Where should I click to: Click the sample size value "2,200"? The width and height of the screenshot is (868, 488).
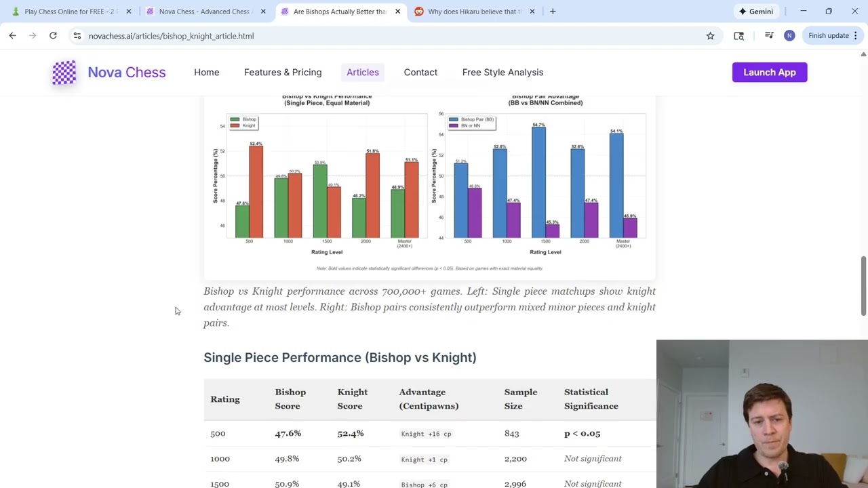[x=515, y=459]
